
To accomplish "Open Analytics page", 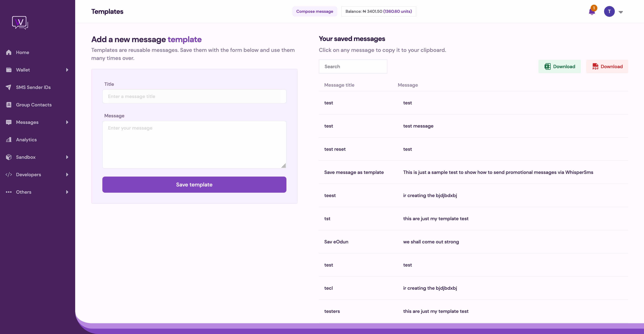I will pyautogui.click(x=26, y=140).
